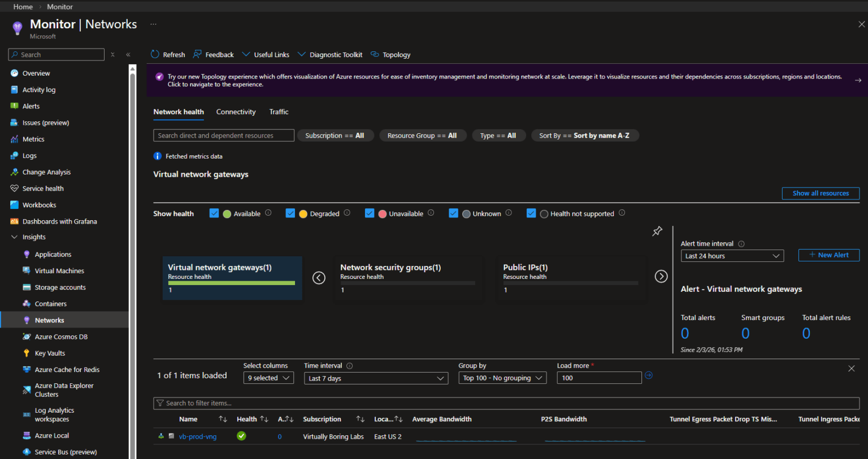
Task: Open the Select columns dropdown
Action: [268, 378]
